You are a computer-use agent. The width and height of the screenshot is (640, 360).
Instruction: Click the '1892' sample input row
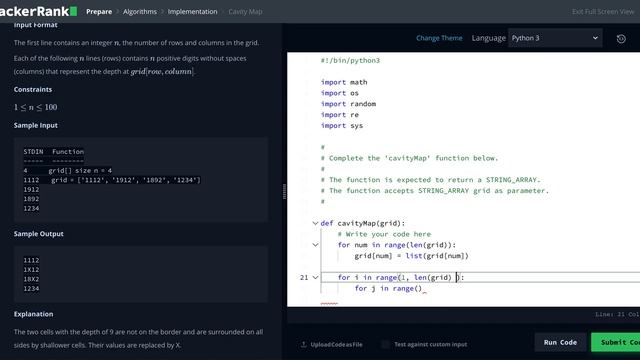click(31, 199)
